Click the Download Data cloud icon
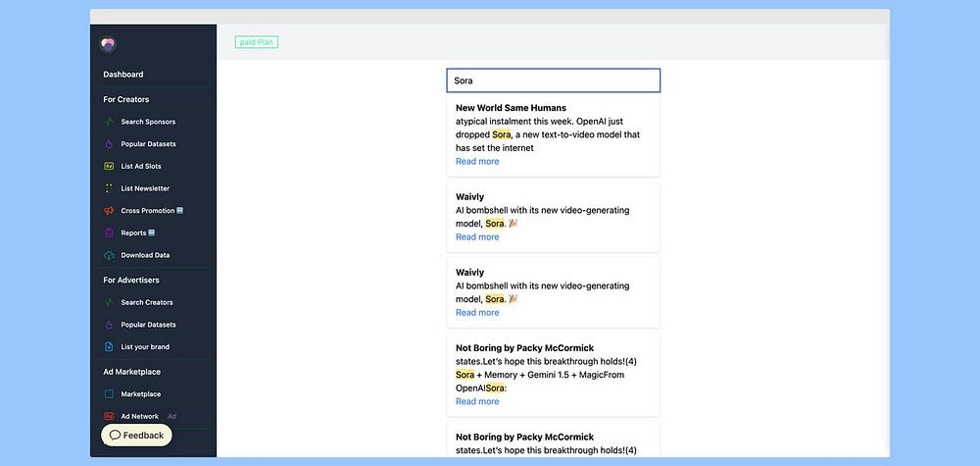This screenshot has width=980, height=466. (109, 255)
